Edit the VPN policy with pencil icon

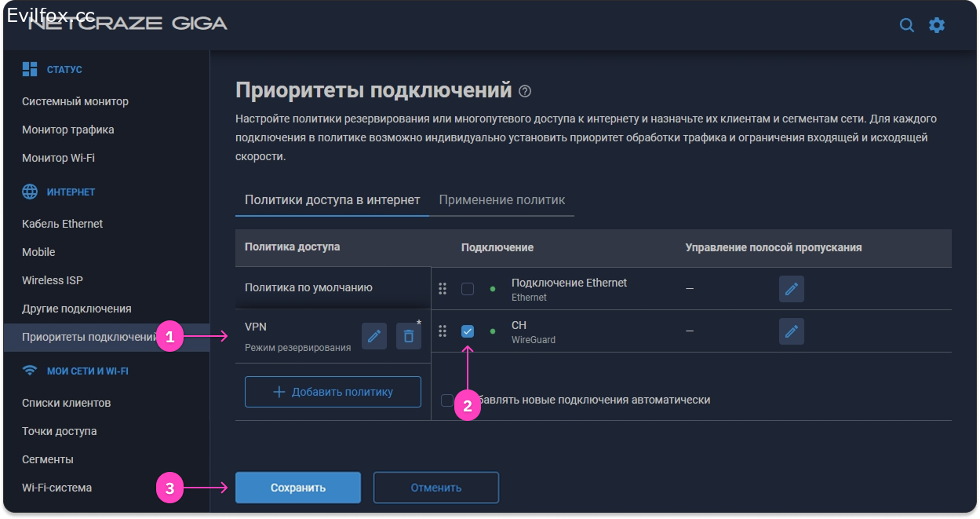coord(374,336)
